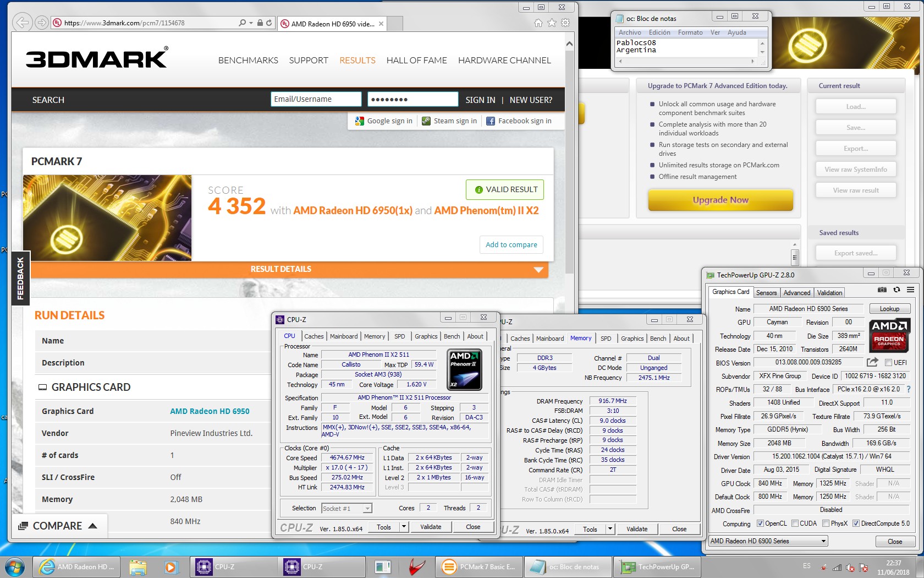This screenshot has height=578, width=924.
Task: Click Facebook sign in link
Action: click(x=519, y=121)
